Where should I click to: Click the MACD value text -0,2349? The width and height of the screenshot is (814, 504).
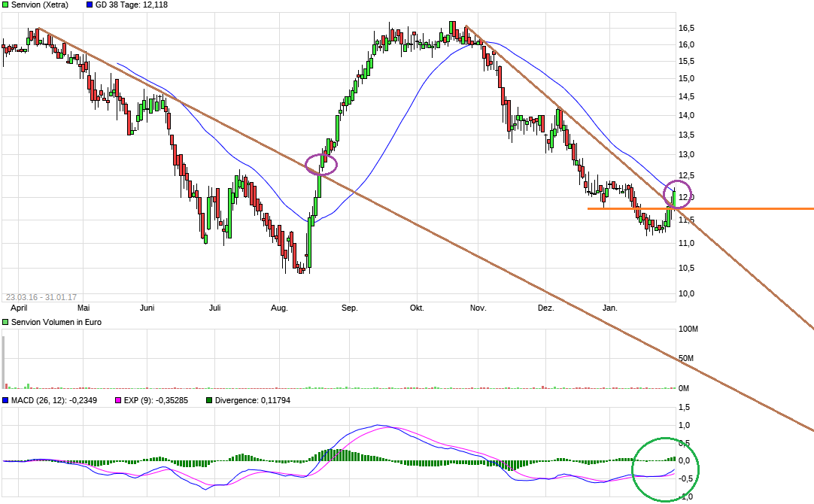tap(84, 401)
